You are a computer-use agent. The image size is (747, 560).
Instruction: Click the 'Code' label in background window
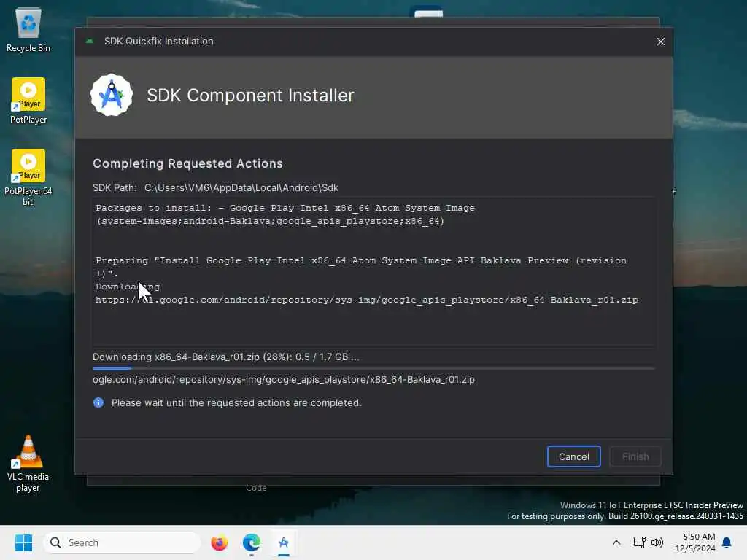pyautogui.click(x=256, y=488)
